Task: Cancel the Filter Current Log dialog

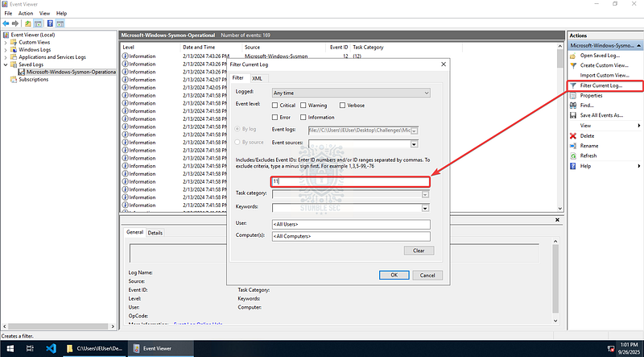Action: click(x=427, y=275)
